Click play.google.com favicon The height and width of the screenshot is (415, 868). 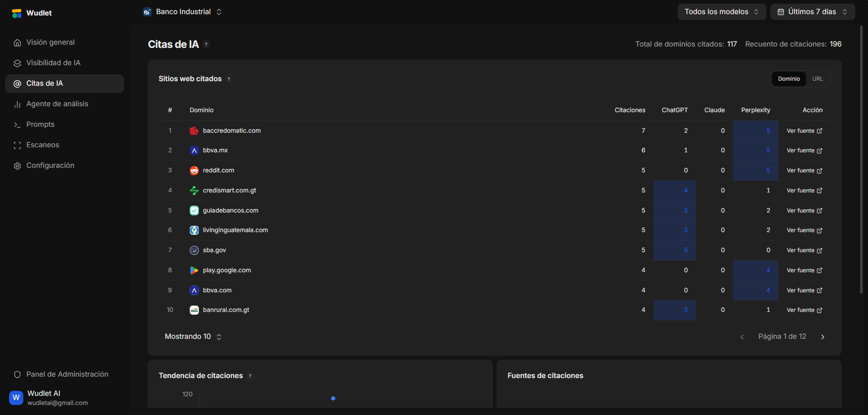194,270
